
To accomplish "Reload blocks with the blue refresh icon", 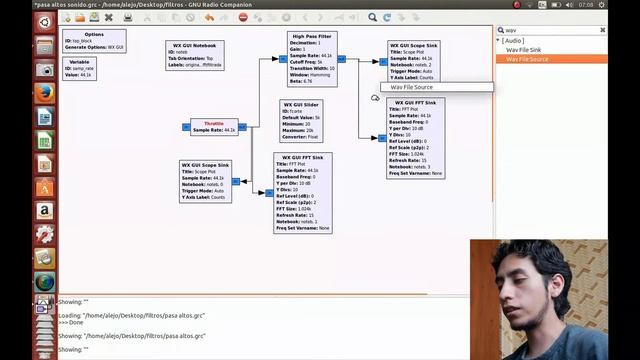I will coord(387,18).
